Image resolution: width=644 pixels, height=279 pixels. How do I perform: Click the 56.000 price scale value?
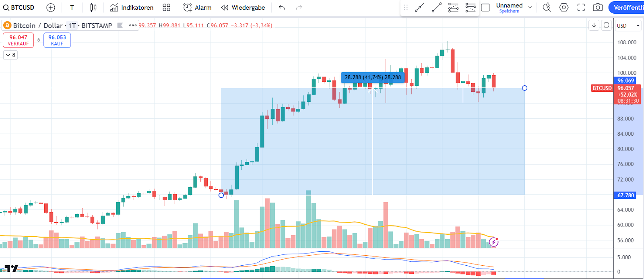(625, 240)
